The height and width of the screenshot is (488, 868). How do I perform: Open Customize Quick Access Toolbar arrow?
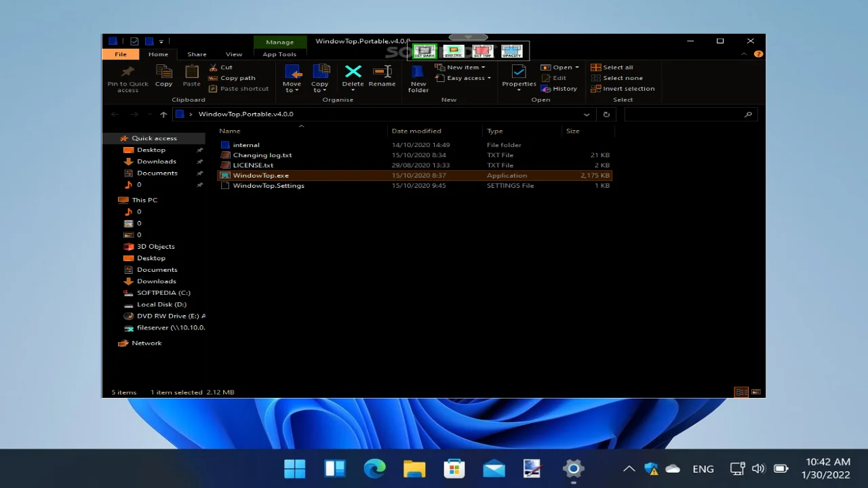(161, 41)
